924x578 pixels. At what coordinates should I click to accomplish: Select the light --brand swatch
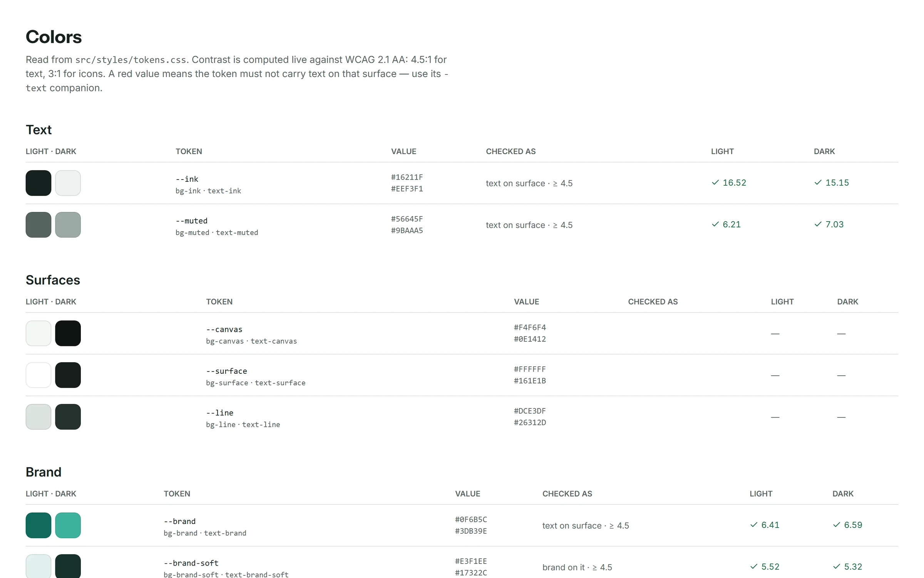[38, 525]
